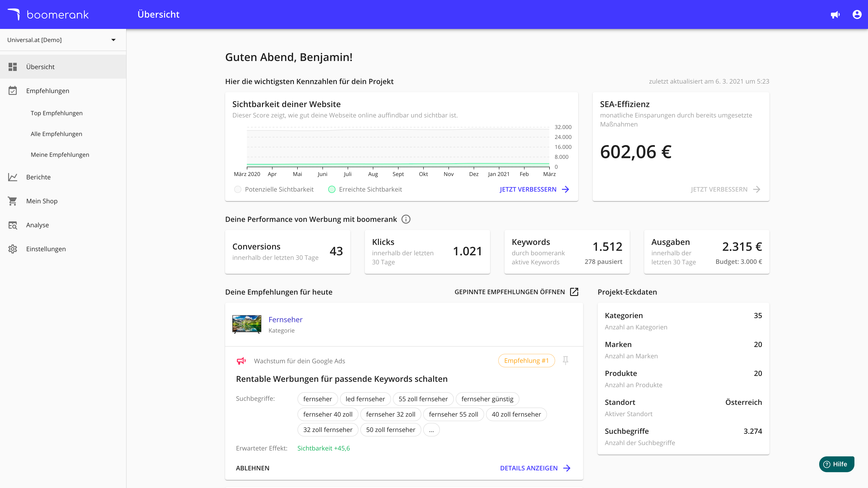868x488 pixels.
Task: Click ABLEHNEN to reject recommendation
Action: coord(252,468)
